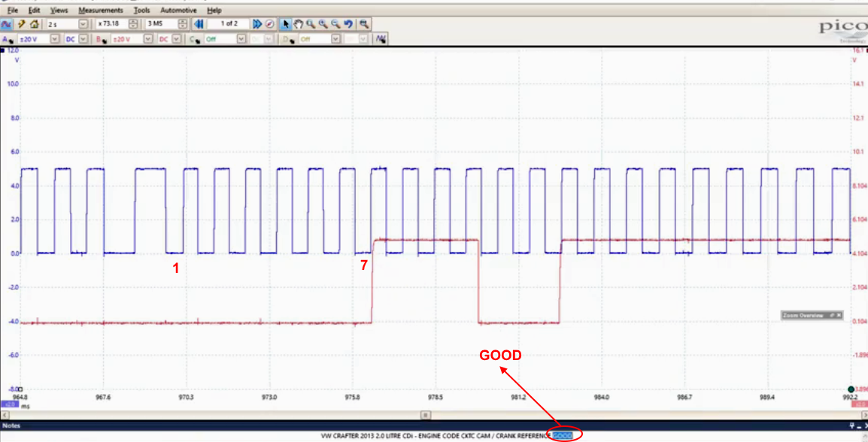Select the zoom in tool
Image resolution: width=868 pixels, height=442 pixels.
(x=323, y=24)
